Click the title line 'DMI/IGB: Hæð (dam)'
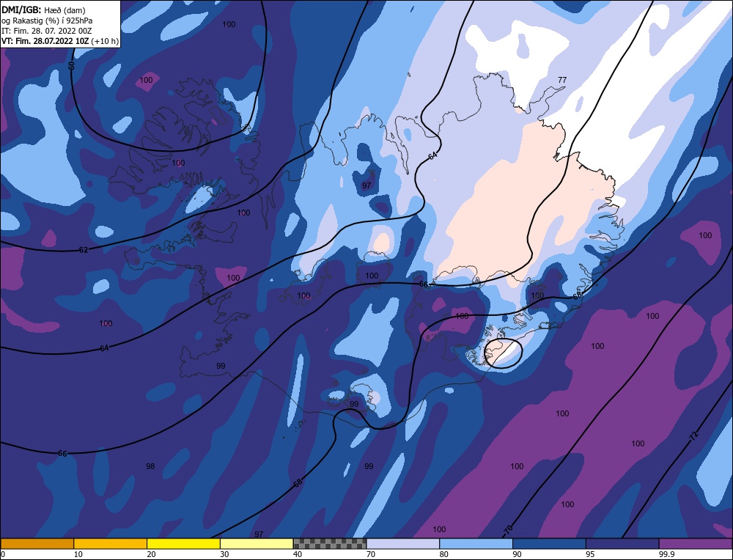Screen dimensions: 733x560 pyautogui.click(x=43, y=10)
